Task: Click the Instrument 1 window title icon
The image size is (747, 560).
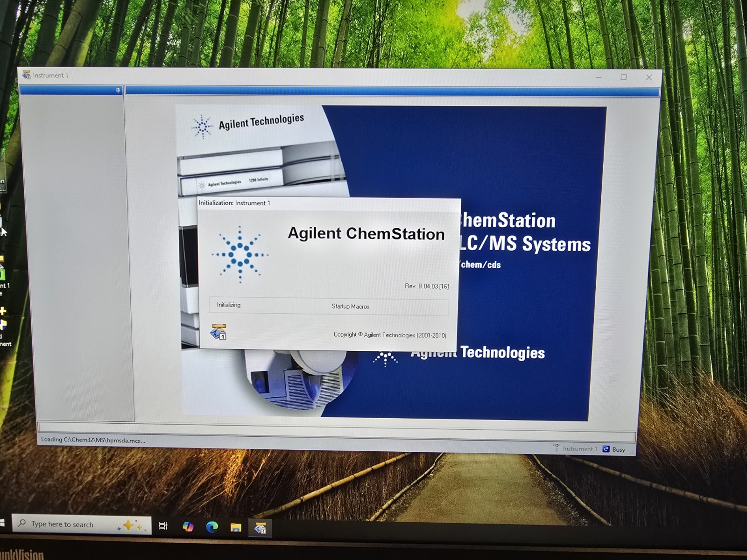Action: 27,75
